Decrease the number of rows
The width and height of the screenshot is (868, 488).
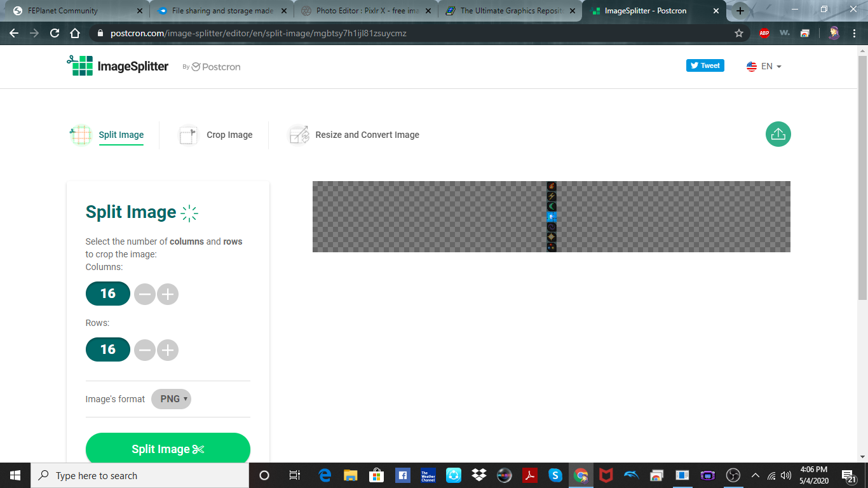click(x=145, y=350)
